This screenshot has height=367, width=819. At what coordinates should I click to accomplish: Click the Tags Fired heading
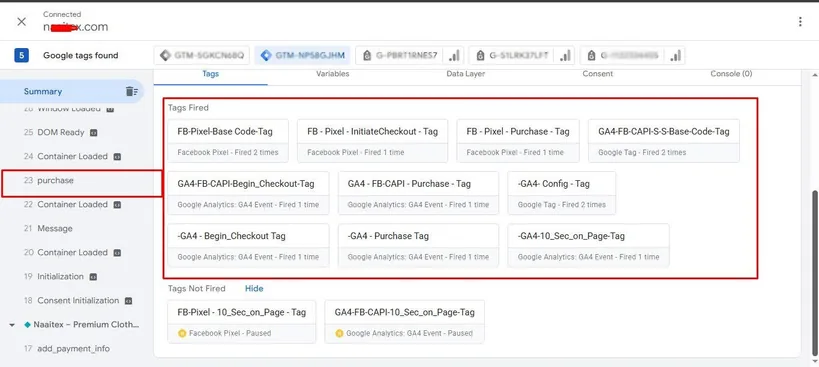[x=188, y=108]
